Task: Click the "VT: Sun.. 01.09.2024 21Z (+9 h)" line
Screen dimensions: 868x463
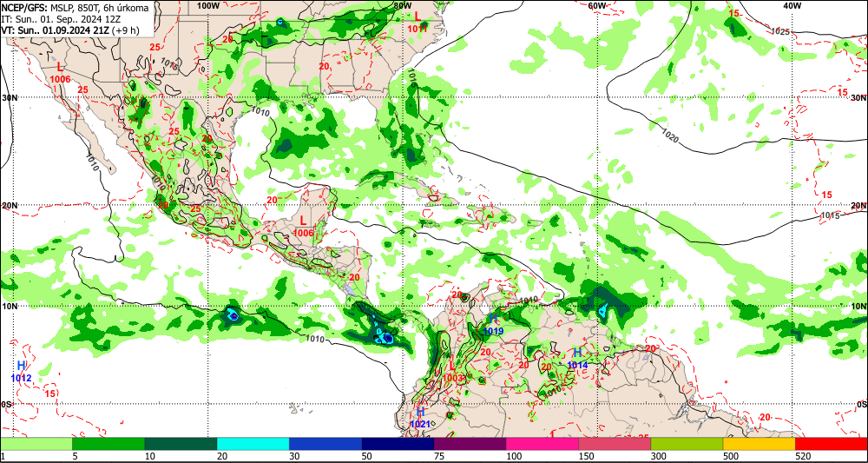Action: pos(69,30)
